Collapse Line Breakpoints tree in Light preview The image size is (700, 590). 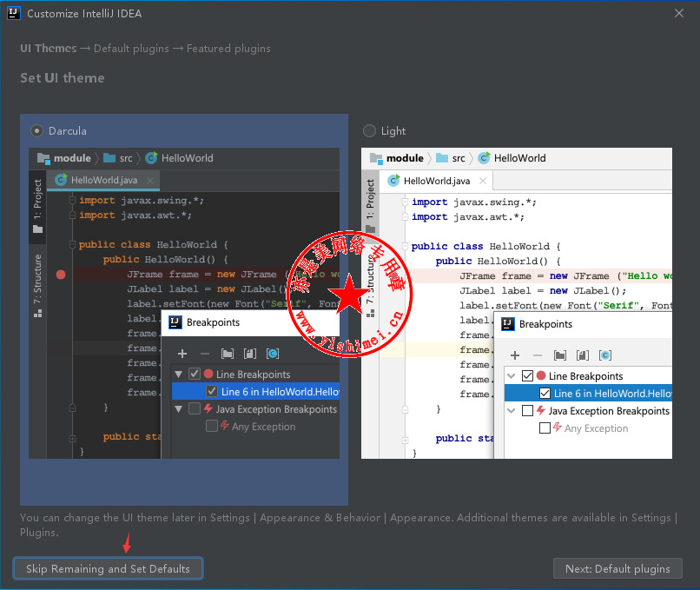(x=512, y=375)
